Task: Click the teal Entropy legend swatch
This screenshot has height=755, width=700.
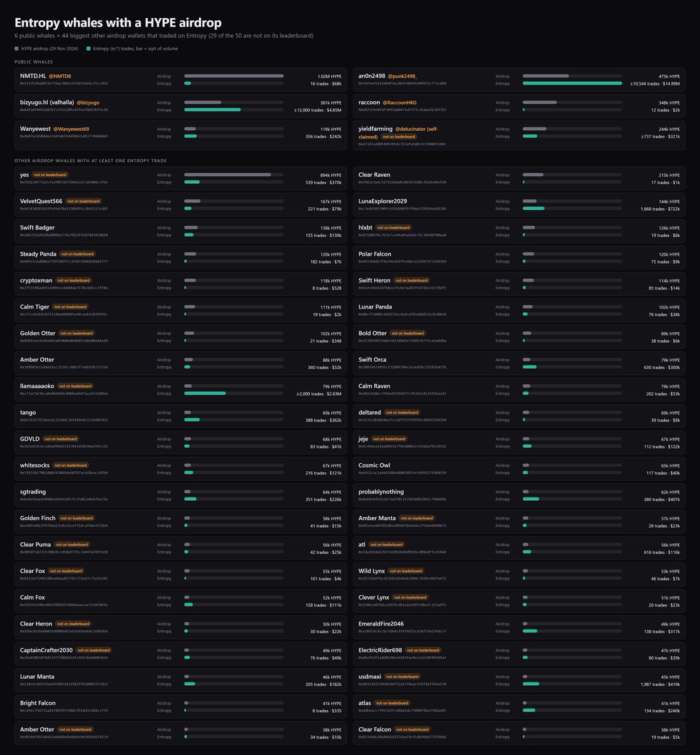Action: click(x=89, y=48)
